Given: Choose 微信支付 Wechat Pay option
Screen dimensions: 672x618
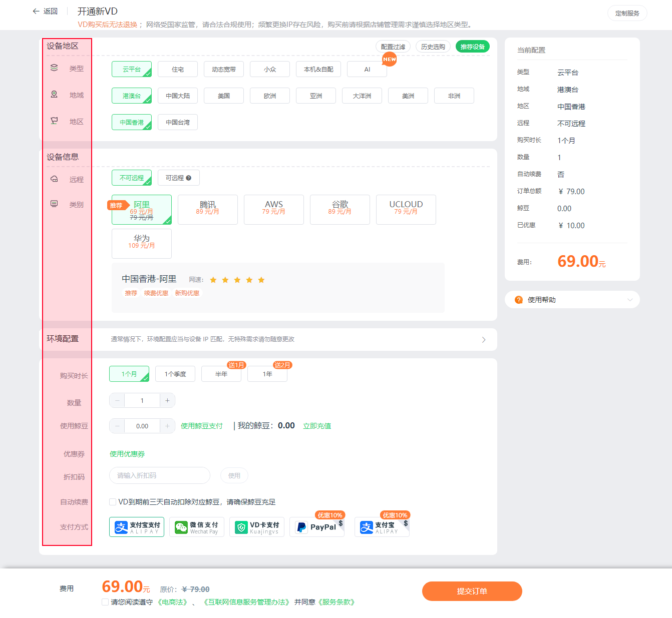Looking at the screenshot, I should (197, 527).
